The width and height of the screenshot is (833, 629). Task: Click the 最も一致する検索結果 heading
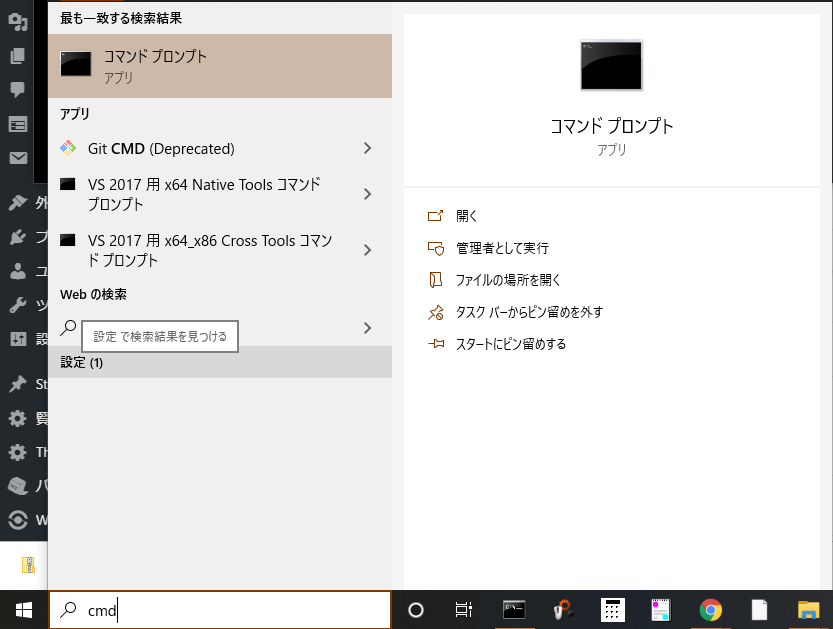(x=121, y=19)
